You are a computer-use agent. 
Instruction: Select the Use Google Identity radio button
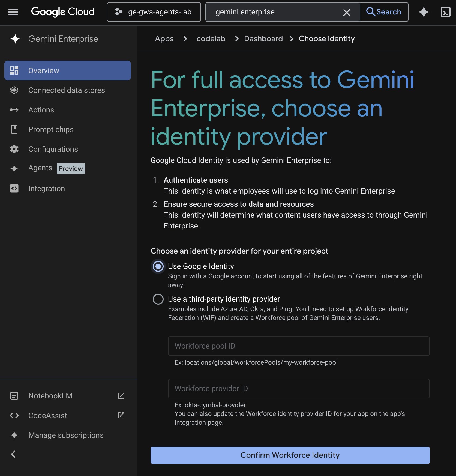tap(158, 266)
